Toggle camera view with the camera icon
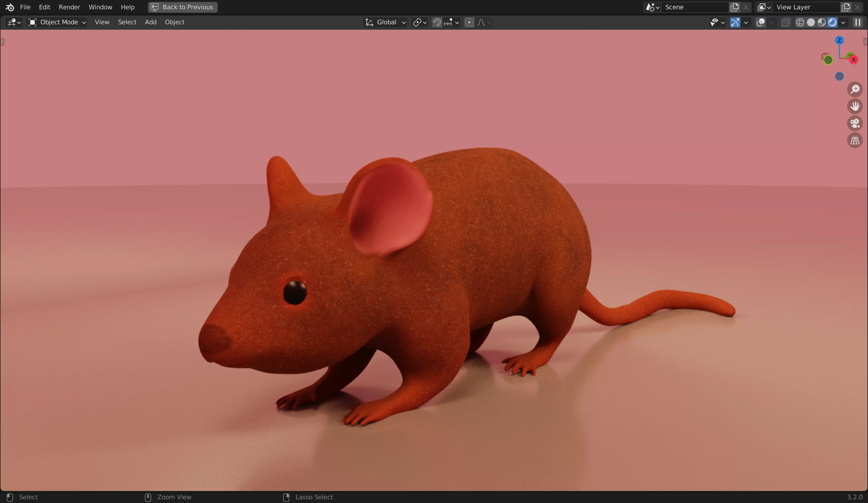 click(x=855, y=124)
